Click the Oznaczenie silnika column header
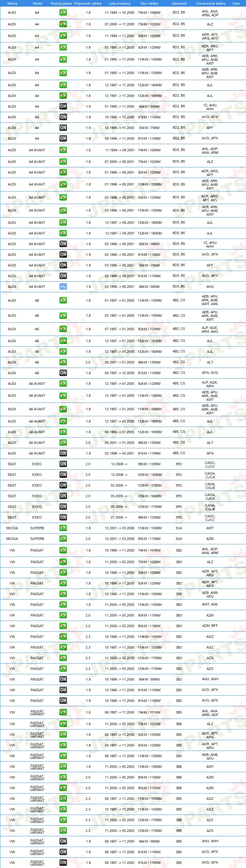The width and height of the screenshot is (246, 868). pos(210,3)
